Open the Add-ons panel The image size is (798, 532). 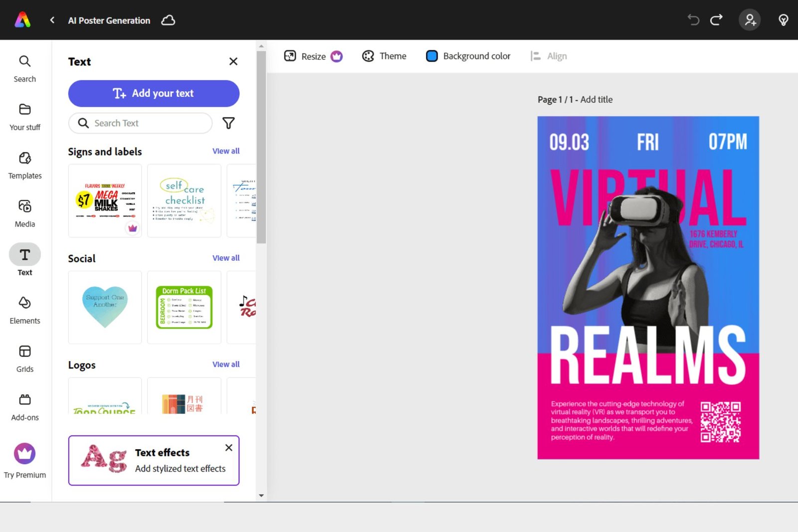pos(25,407)
